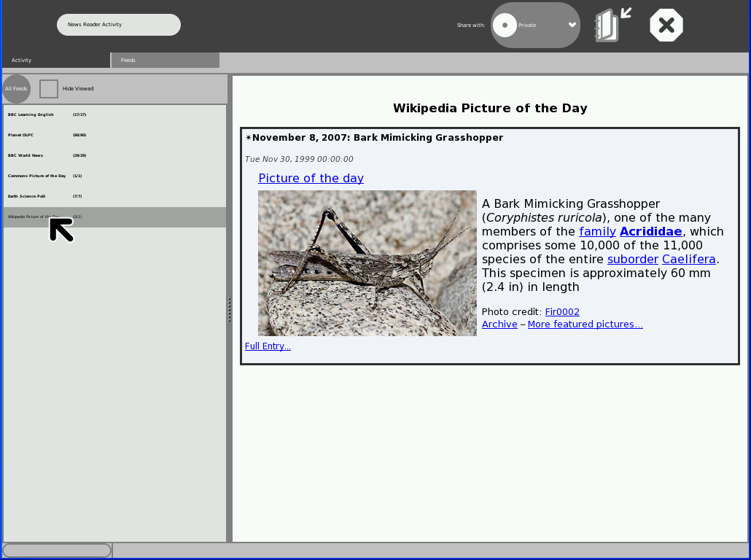751x560 pixels.
Task: Click the News Reader Activity name field
Action: pos(119,25)
